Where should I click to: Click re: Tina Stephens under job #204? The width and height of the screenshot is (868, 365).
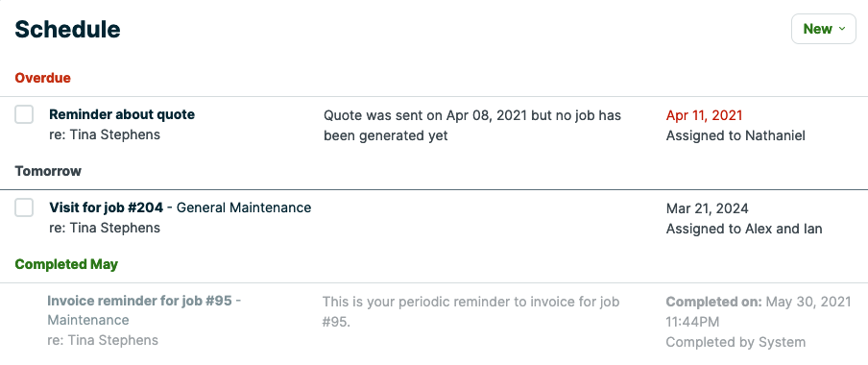105,228
